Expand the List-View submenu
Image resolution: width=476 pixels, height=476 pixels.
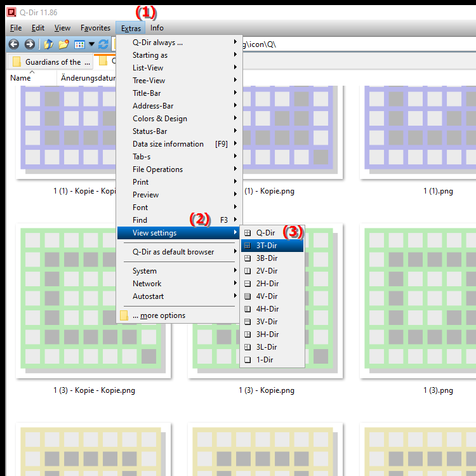[x=180, y=68]
